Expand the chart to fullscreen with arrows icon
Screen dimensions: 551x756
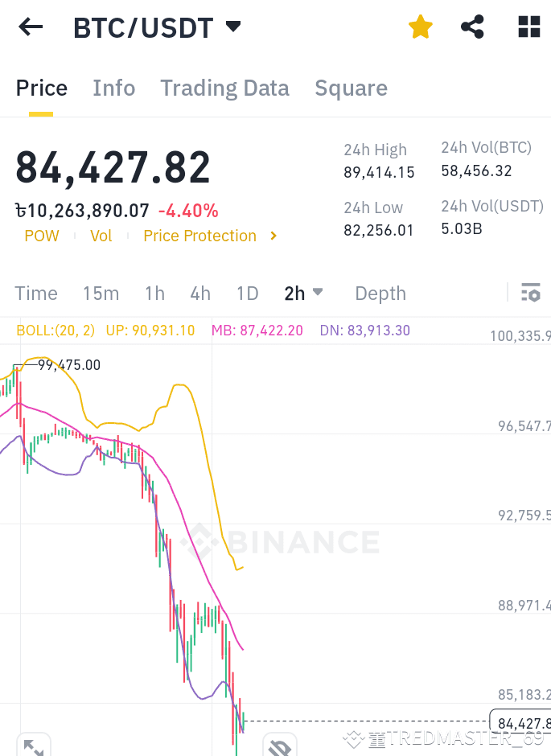tap(32, 746)
